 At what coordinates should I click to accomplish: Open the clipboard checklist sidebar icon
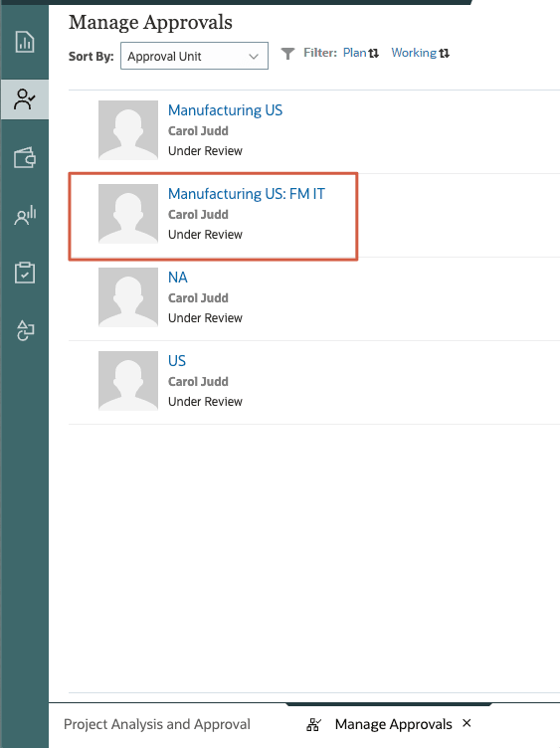24,273
